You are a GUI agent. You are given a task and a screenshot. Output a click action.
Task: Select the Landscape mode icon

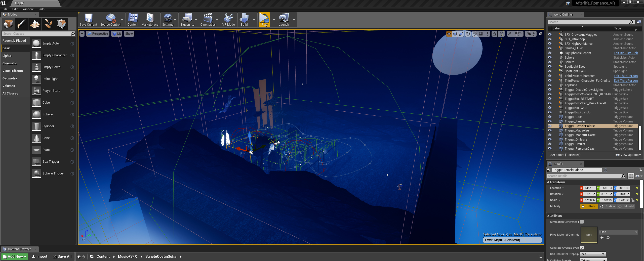pos(35,24)
